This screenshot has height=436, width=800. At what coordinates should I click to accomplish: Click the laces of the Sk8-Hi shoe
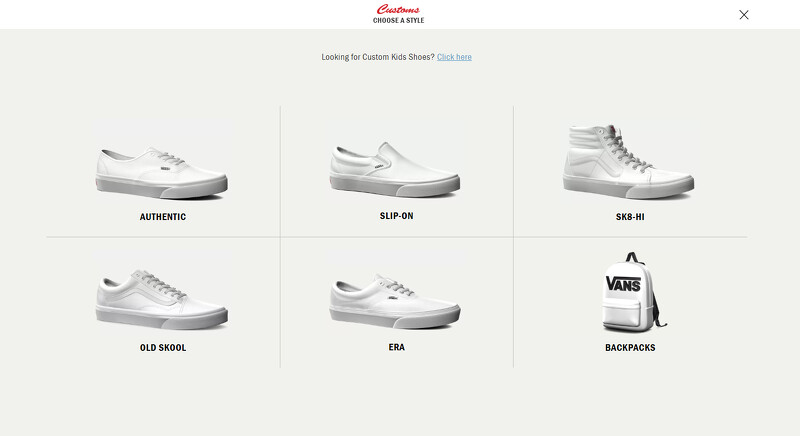[x=625, y=148]
